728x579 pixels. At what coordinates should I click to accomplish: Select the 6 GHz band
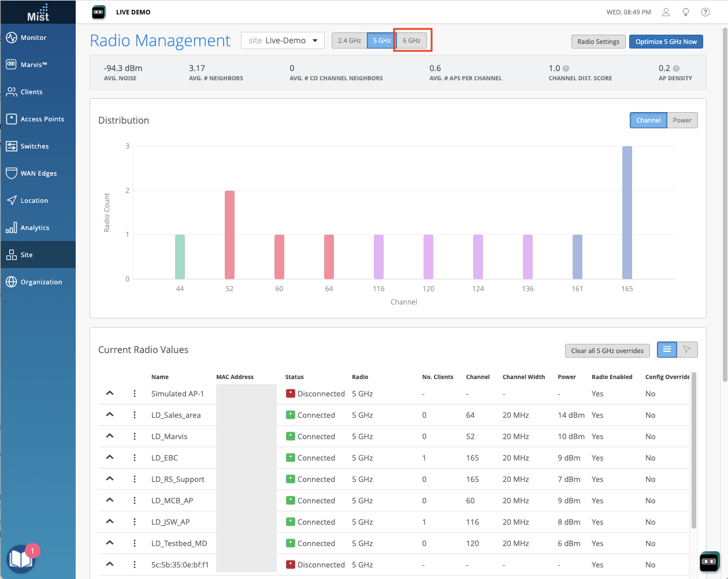pos(412,40)
